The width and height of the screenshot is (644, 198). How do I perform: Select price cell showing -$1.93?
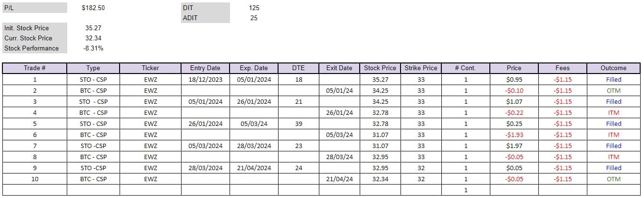point(514,135)
